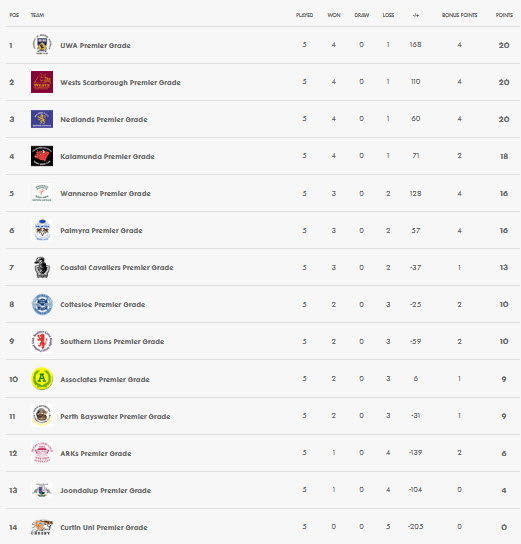Screen dimensions: 521x544
Task: Sort table by POINTS column header
Action: tap(504, 15)
